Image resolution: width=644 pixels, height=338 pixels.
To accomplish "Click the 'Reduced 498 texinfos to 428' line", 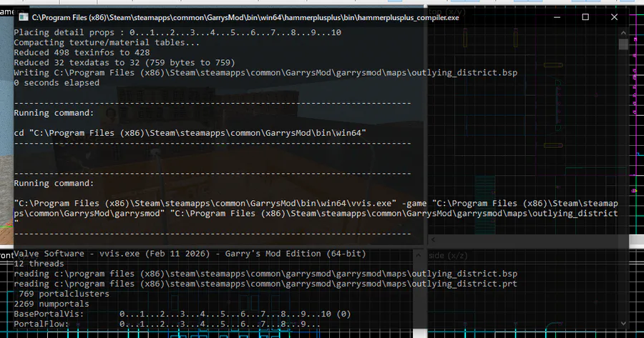I will tap(82, 52).
